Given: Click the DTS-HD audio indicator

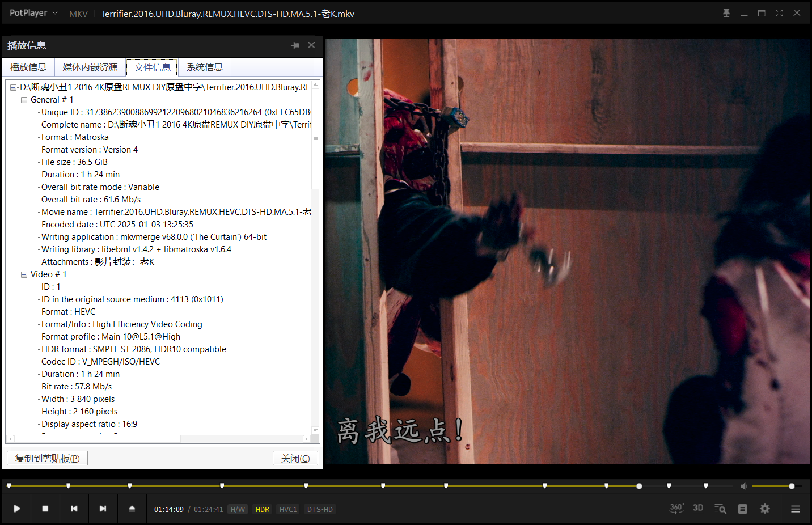Looking at the screenshot, I should 320,509.
